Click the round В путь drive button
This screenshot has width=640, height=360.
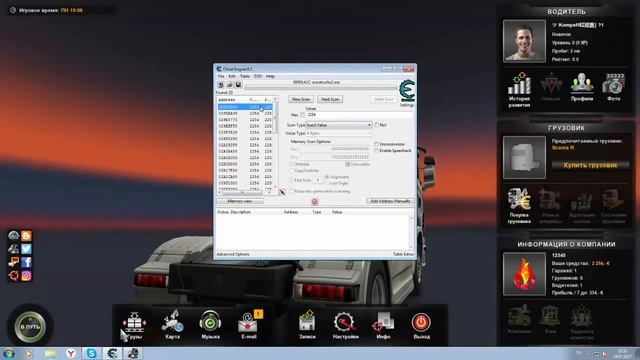[x=30, y=327]
